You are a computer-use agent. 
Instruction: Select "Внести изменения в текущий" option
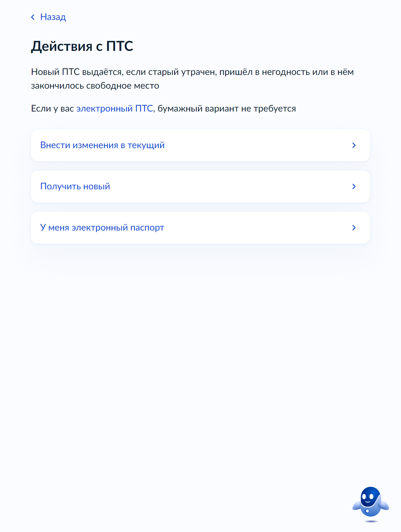pyautogui.click(x=102, y=145)
